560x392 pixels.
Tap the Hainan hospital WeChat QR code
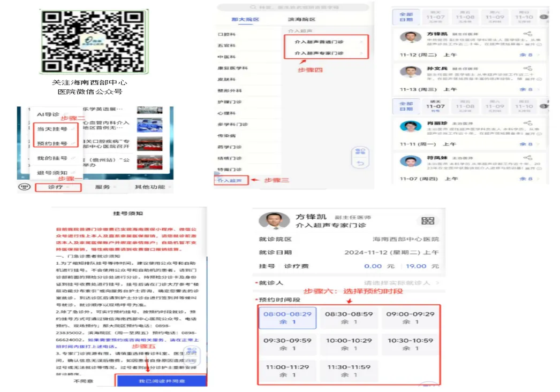click(94, 42)
